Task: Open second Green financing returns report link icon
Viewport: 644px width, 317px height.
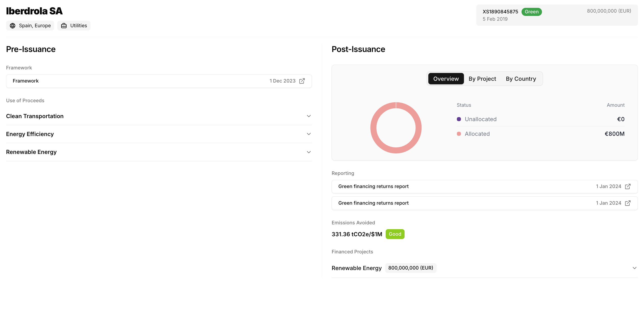Action: coord(628,203)
